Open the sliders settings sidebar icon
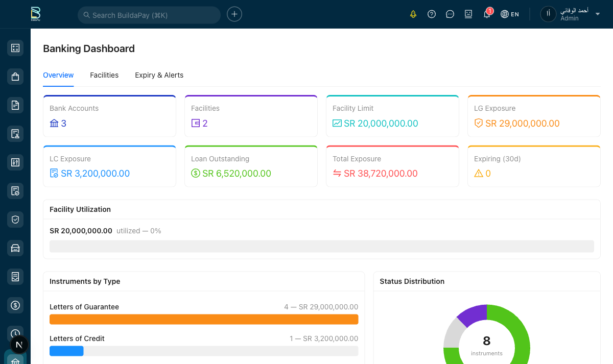Image resolution: width=613 pixels, height=364 pixels. [15, 162]
